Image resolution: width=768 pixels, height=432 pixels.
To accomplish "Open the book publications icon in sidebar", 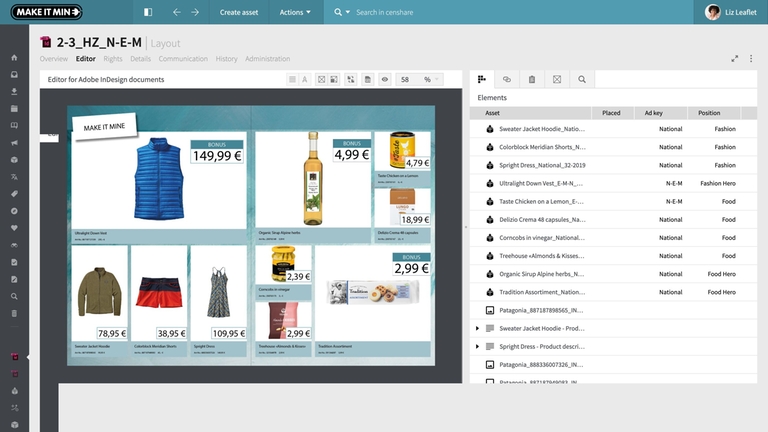I will (14, 126).
